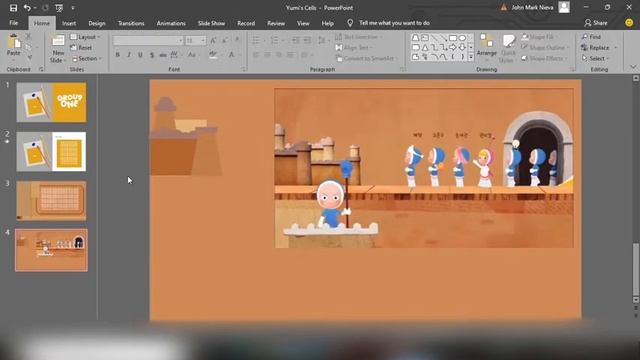Open the New Slide dropdown arrow

(64, 60)
